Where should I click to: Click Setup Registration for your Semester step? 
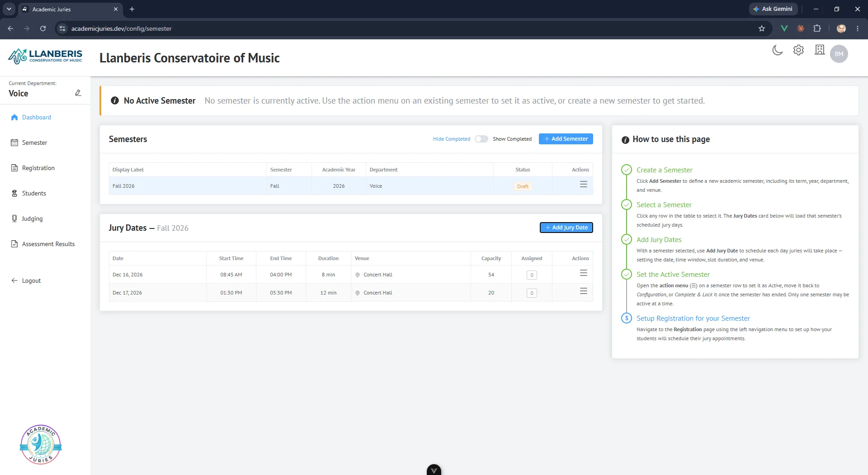693,318
